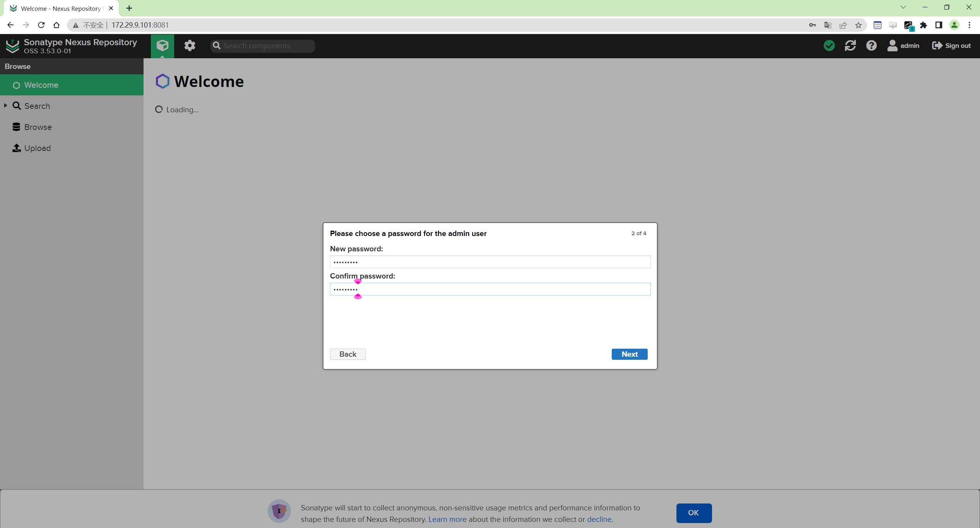Click the Learn more link in footer notice
The width and height of the screenshot is (980, 528).
[447, 519]
